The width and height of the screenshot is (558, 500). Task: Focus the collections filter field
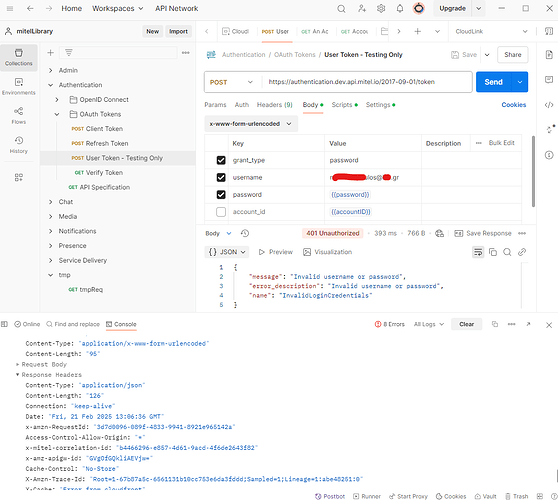(x=118, y=53)
